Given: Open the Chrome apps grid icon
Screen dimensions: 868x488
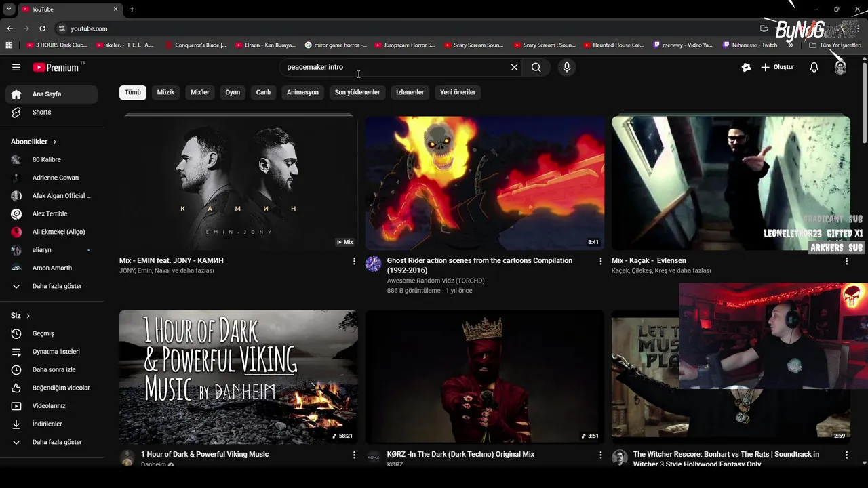Looking at the screenshot, I should [9, 45].
